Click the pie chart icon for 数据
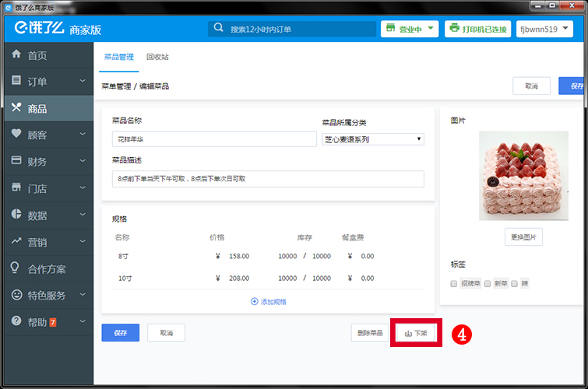588x389 pixels. 16,215
